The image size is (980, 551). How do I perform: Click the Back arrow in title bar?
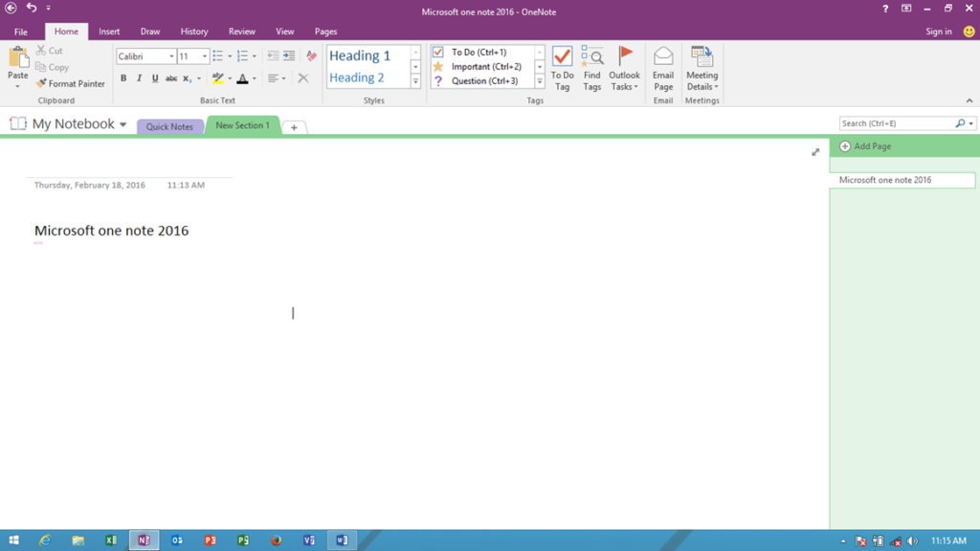click(11, 8)
